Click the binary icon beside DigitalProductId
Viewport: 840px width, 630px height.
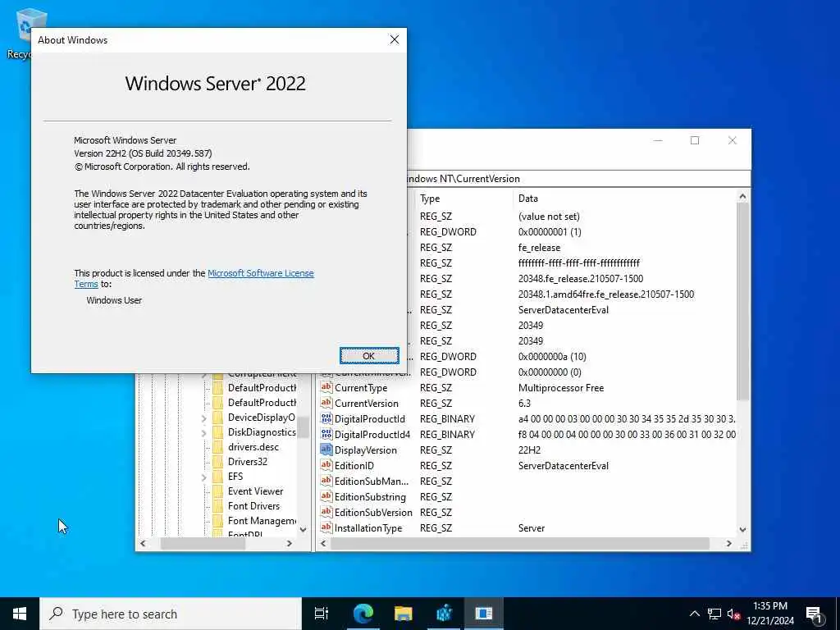coord(326,418)
